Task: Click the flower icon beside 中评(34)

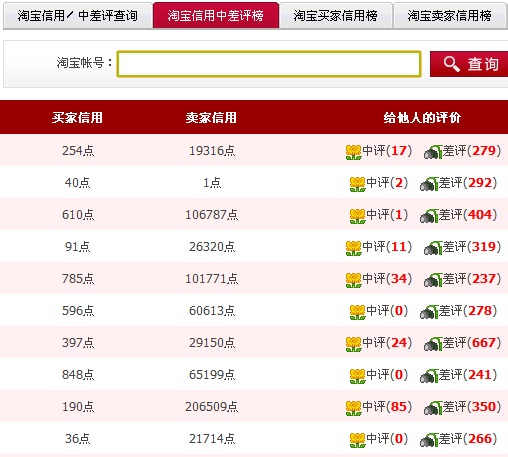Action: coord(353,280)
